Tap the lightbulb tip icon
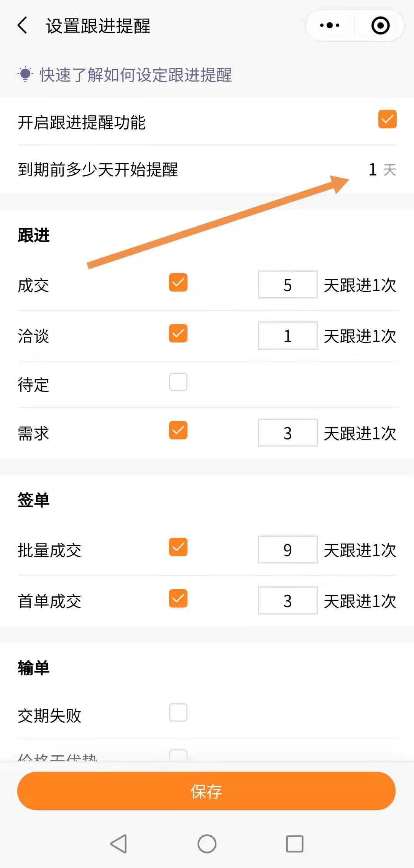The image size is (414, 868). (25, 74)
